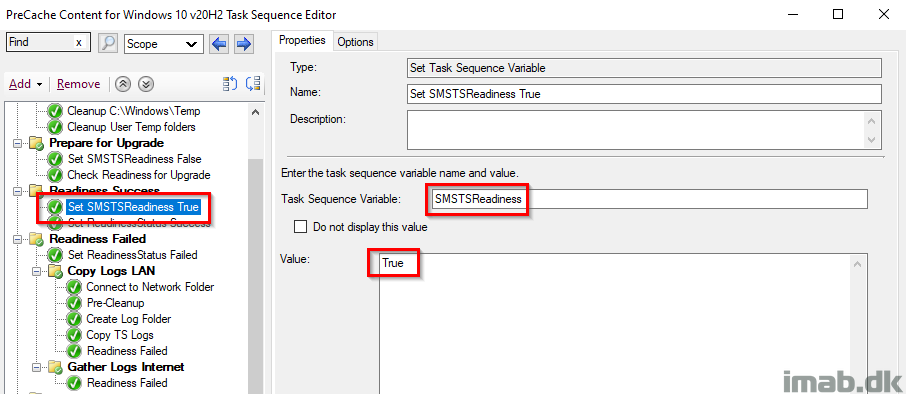Collapse the Prepare for Upgrade group

tap(17, 143)
